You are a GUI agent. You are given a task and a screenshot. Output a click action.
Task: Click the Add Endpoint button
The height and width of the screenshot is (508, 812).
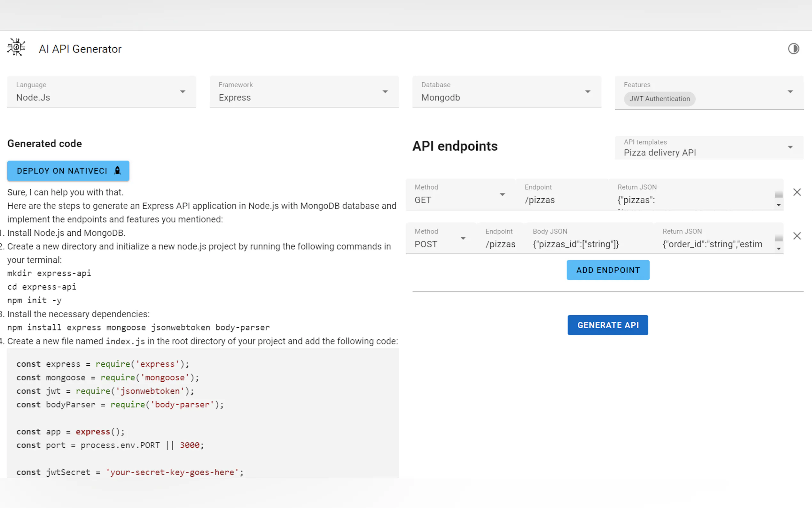pyautogui.click(x=608, y=270)
